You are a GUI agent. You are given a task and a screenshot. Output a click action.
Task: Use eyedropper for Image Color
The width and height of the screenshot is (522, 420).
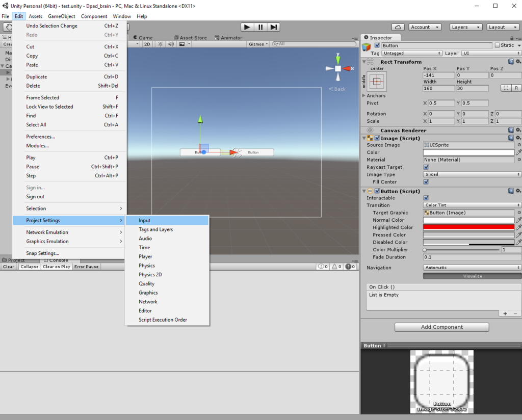518,152
